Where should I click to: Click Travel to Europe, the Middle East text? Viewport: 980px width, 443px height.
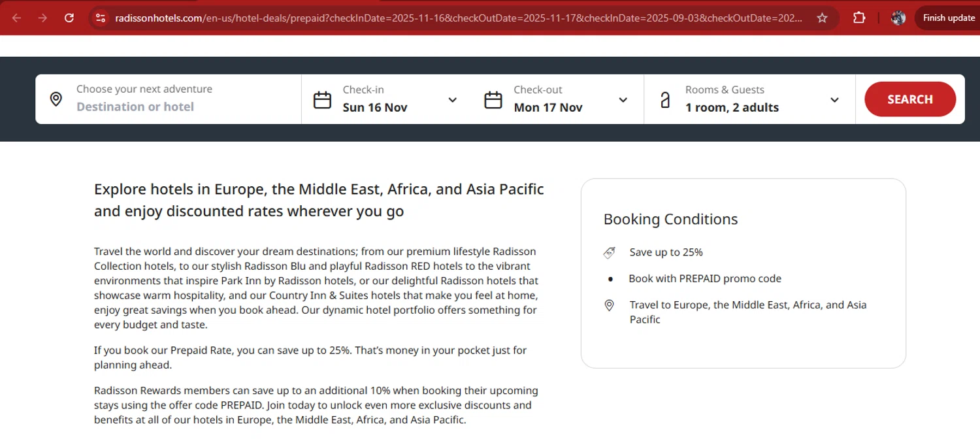pos(748,312)
